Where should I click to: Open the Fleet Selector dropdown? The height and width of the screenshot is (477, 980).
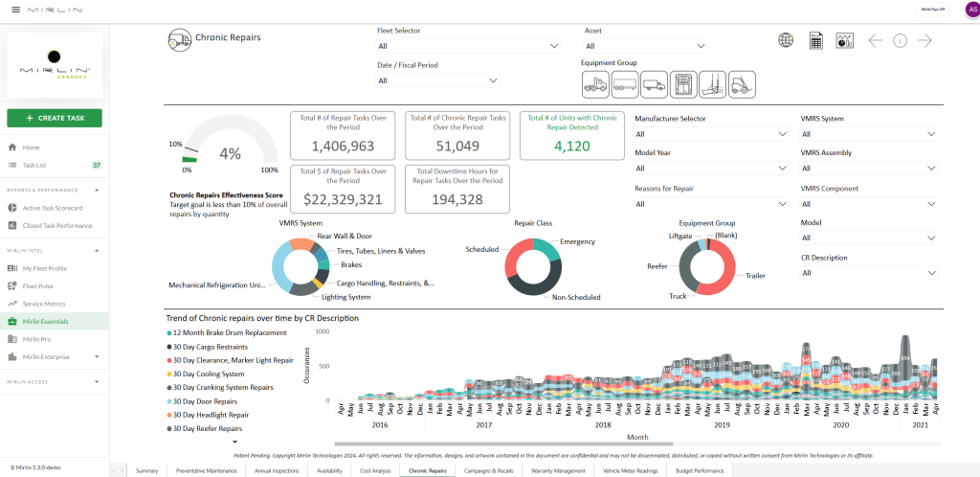pyautogui.click(x=468, y=46)
